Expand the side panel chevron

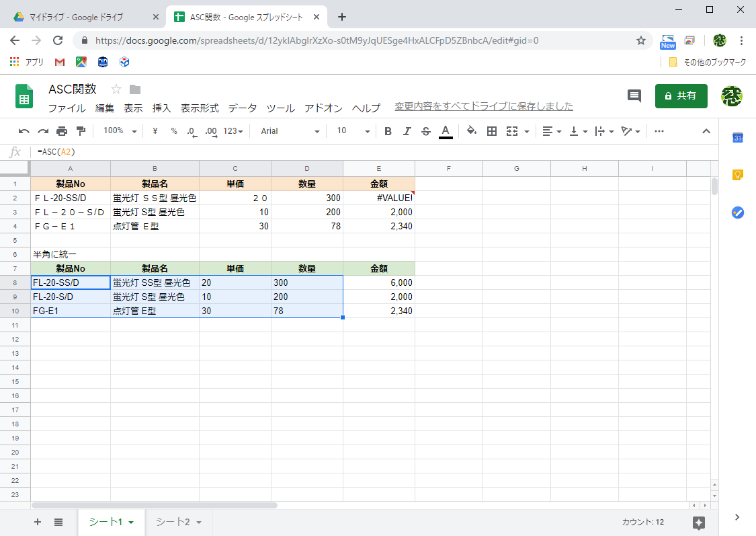coord(737,517)
